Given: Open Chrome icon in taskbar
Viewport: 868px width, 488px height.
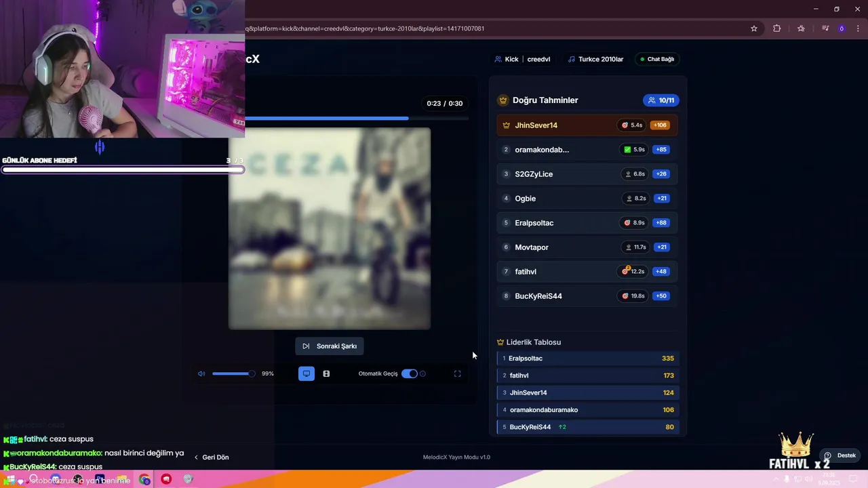Looking at the screenshot, I should tap(144, 480).
